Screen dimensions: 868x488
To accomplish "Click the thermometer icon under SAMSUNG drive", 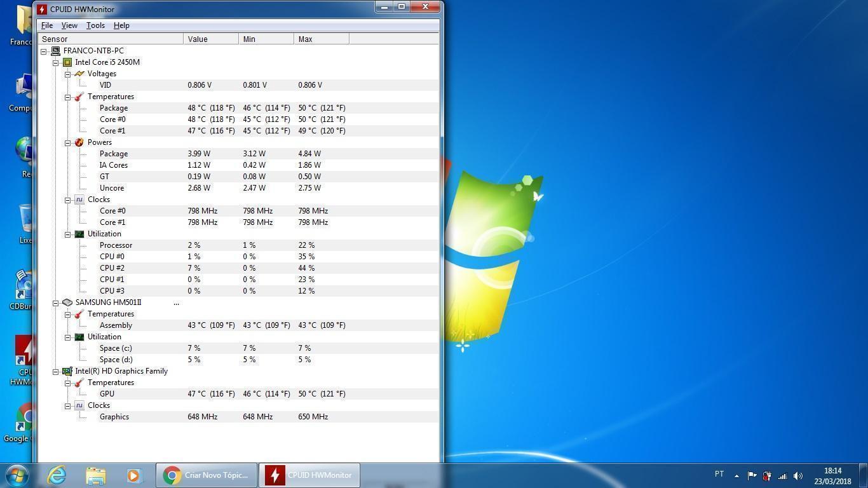I will [x=79, y=314].
